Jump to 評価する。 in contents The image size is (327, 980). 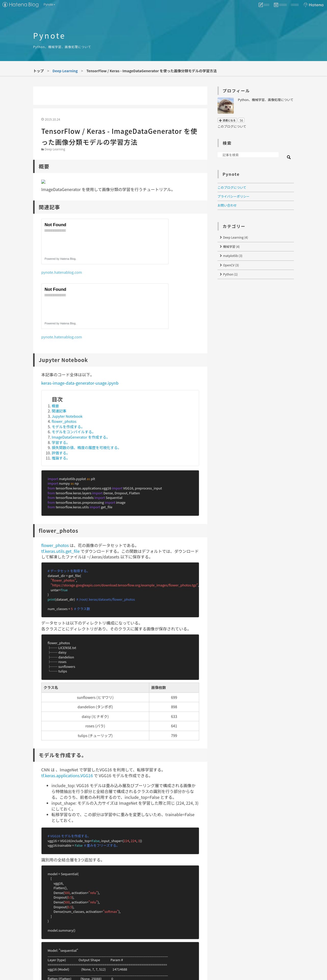pos(60,453)
